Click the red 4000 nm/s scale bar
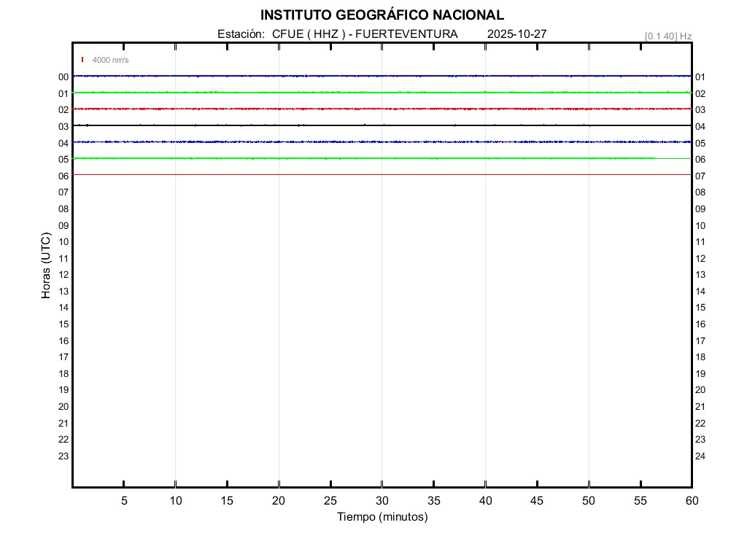 click(x=82, y=60)
